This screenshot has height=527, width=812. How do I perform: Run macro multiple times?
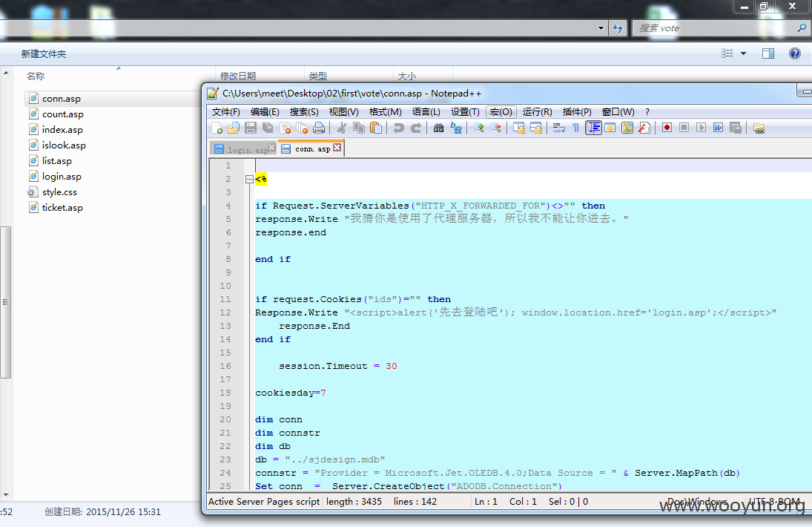pyautogui.click(x=719, y=128)
